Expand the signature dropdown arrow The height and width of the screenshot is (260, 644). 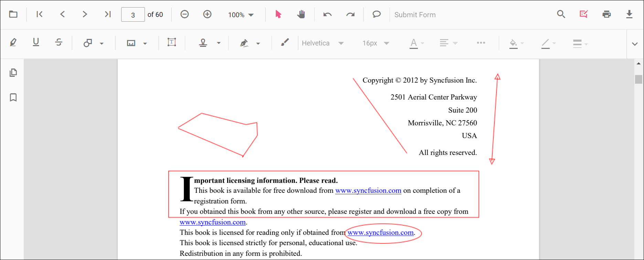click(258, 43)
